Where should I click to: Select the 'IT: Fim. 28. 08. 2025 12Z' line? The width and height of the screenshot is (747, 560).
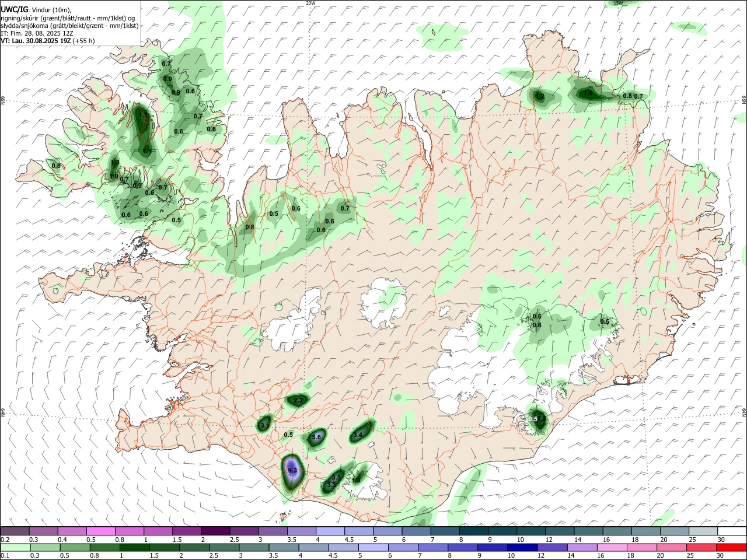36,33
